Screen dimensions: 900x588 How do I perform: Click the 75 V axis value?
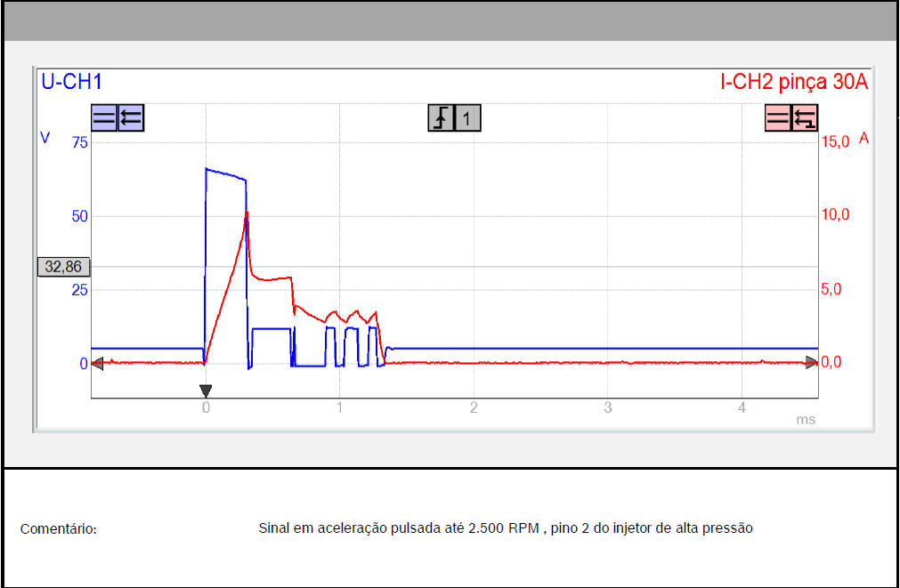click(78, 142)
